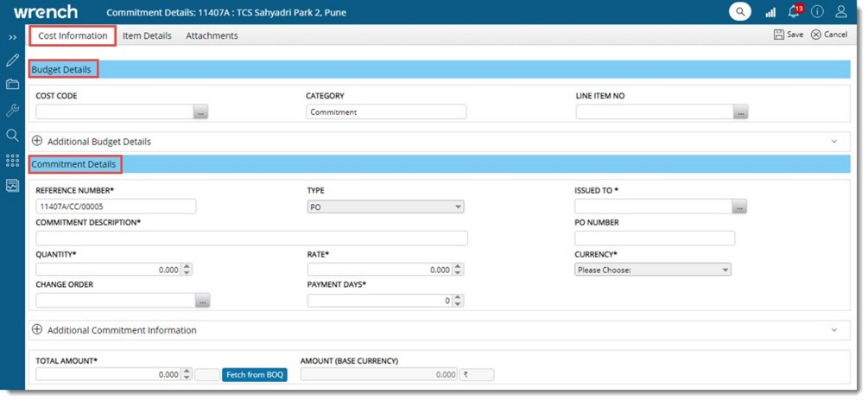Click the Fetch from BOQ button
Viewport: 868px width, 401px height.
click(x=255, y=375)
